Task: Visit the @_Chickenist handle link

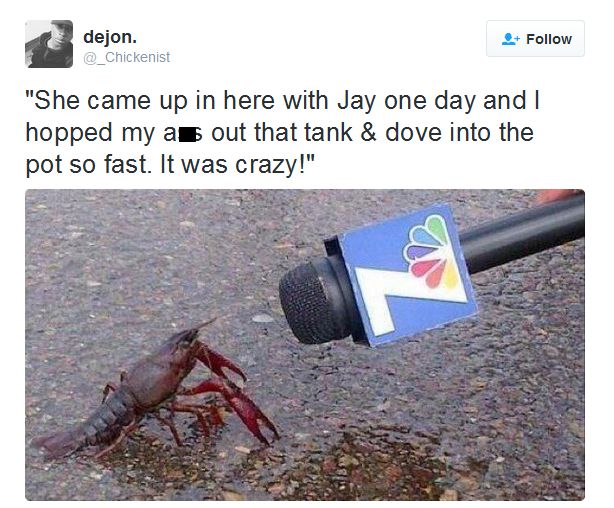Action: click(126, 57)
